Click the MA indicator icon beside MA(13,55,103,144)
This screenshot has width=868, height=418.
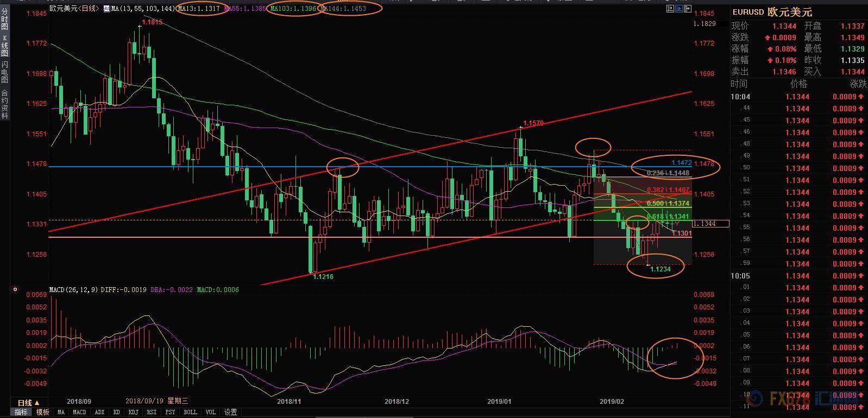point(106,9)
